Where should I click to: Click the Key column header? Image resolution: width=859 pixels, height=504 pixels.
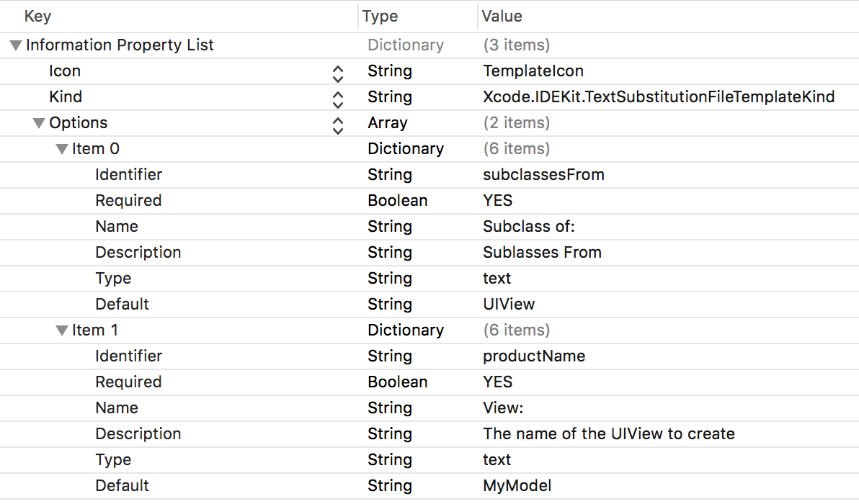(37, 16)
